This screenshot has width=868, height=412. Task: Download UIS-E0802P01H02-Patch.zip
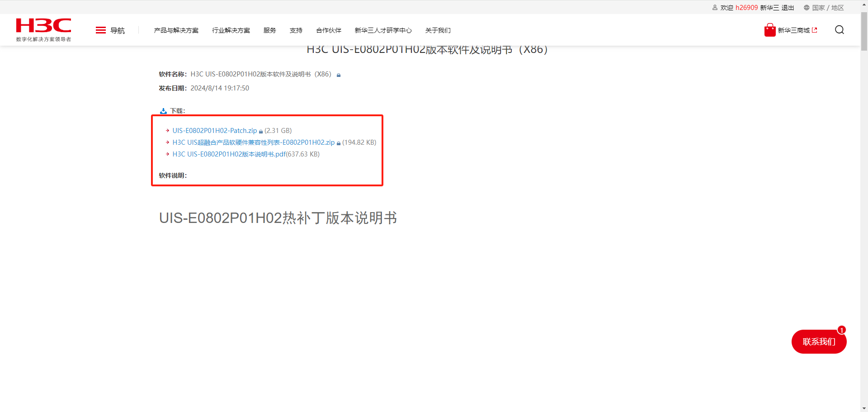[215, 131]
